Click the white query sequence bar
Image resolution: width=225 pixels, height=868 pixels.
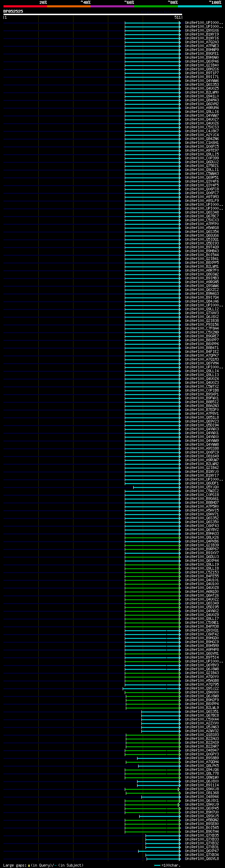click(92, 14)
